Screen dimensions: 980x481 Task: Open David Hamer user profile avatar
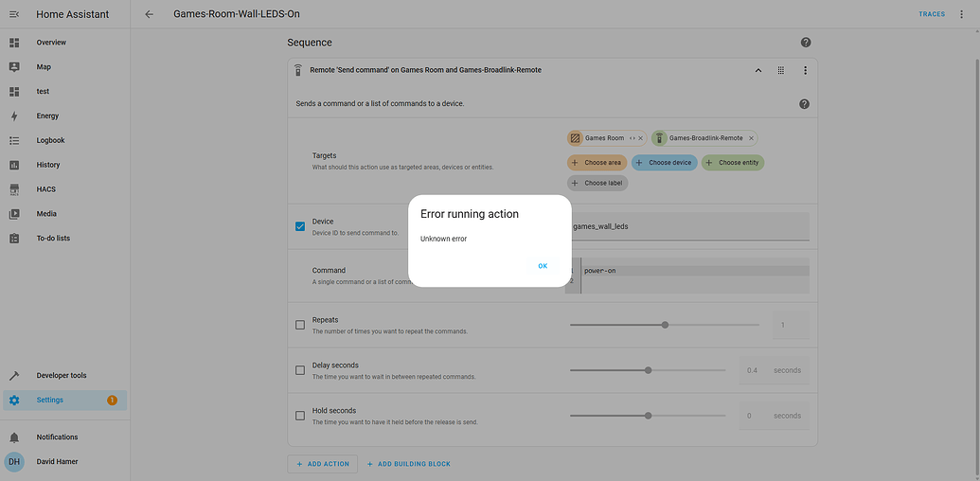pyautogui.click(x=14, y=462)
